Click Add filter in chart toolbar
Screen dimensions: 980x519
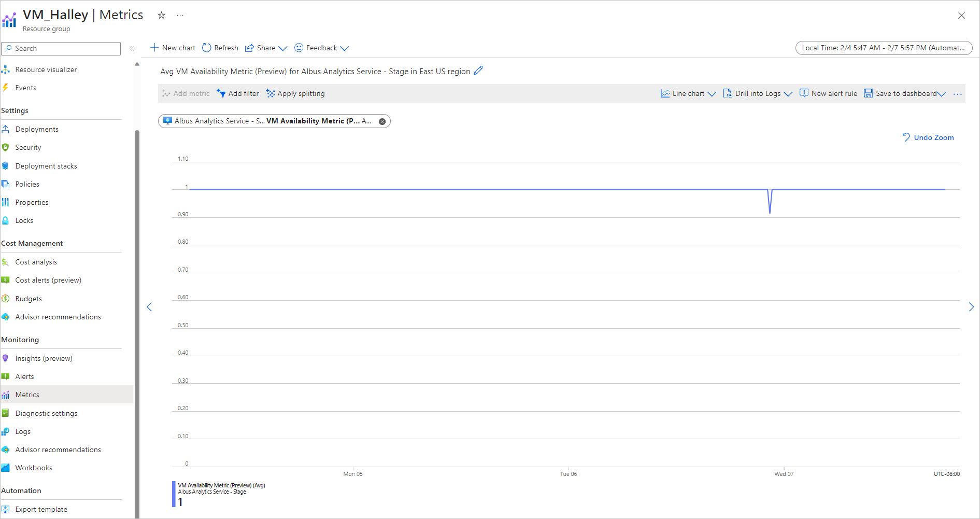click(x=238, y=93)
